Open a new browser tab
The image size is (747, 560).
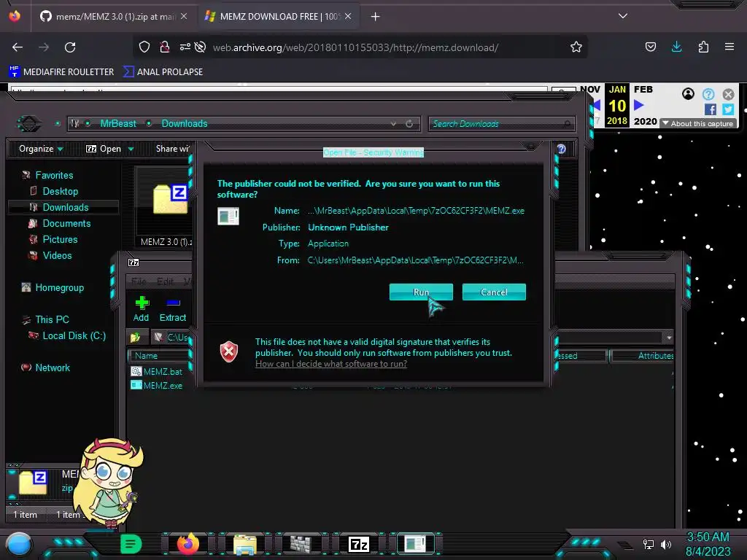click(376, 17)
